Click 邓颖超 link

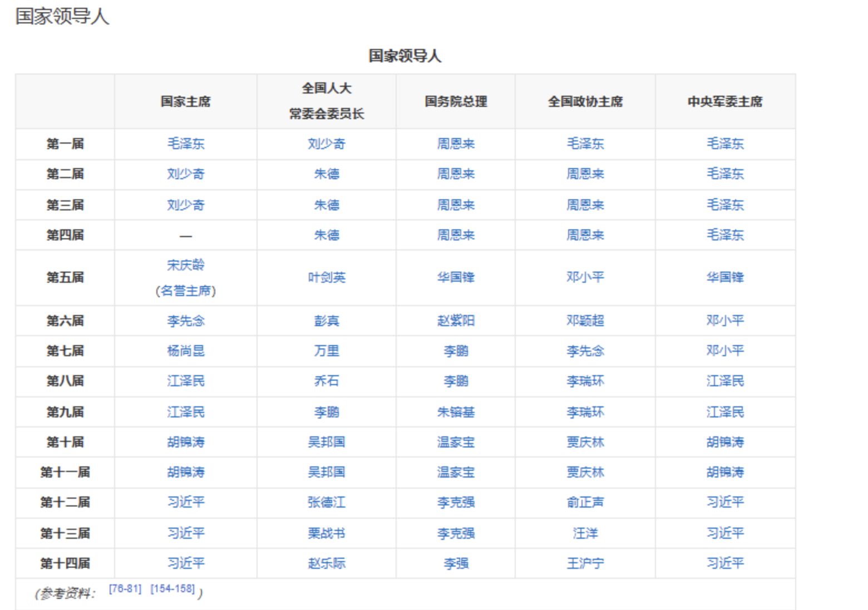point(585,321)
